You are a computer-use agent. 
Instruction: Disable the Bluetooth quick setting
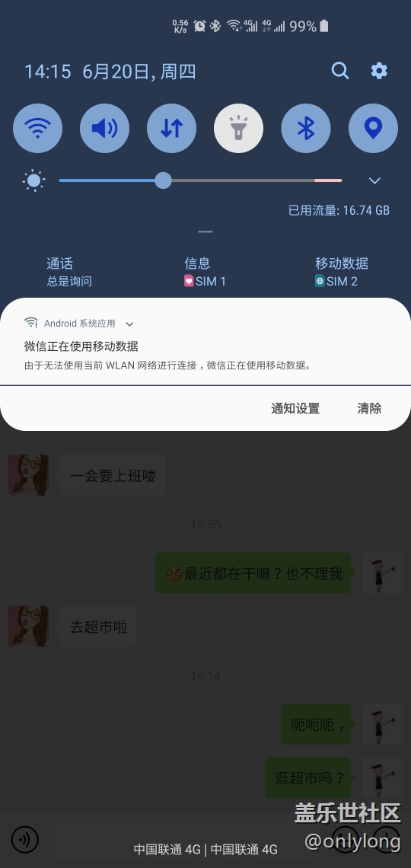306,129
